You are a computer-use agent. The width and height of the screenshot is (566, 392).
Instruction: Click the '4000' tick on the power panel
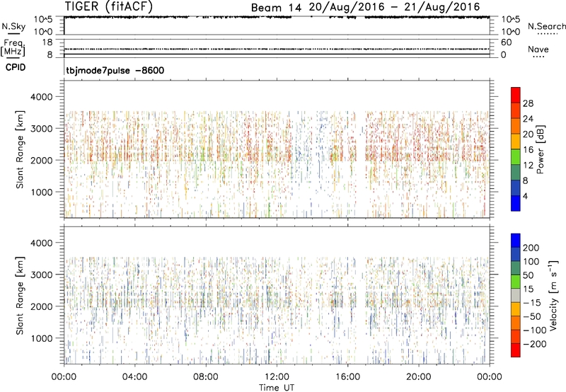pos(42,97)
